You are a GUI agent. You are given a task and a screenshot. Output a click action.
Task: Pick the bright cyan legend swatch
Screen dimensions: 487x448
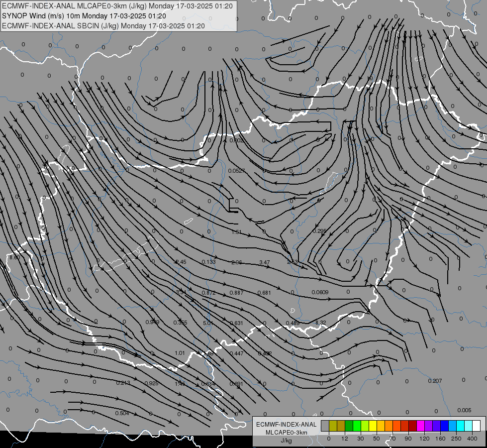click(x=460, y=426)
